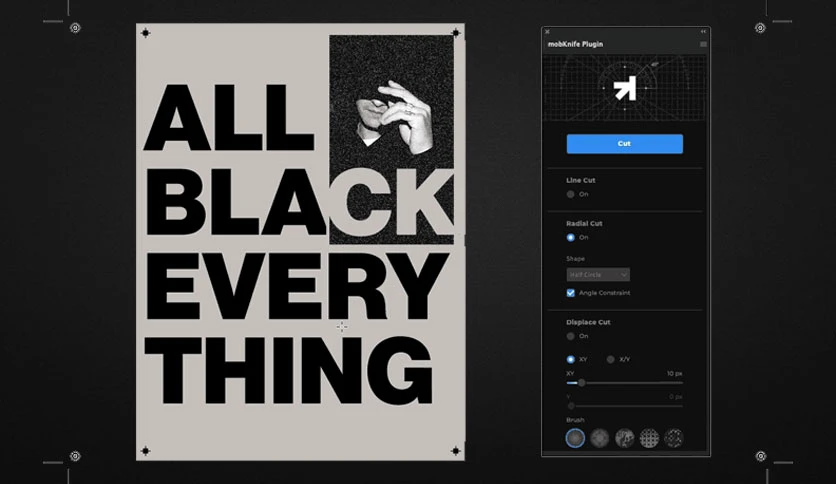The height and width of the screenshot is (484, 836).
Task: Click the word ALL on the poster
Action: [228, 118]
